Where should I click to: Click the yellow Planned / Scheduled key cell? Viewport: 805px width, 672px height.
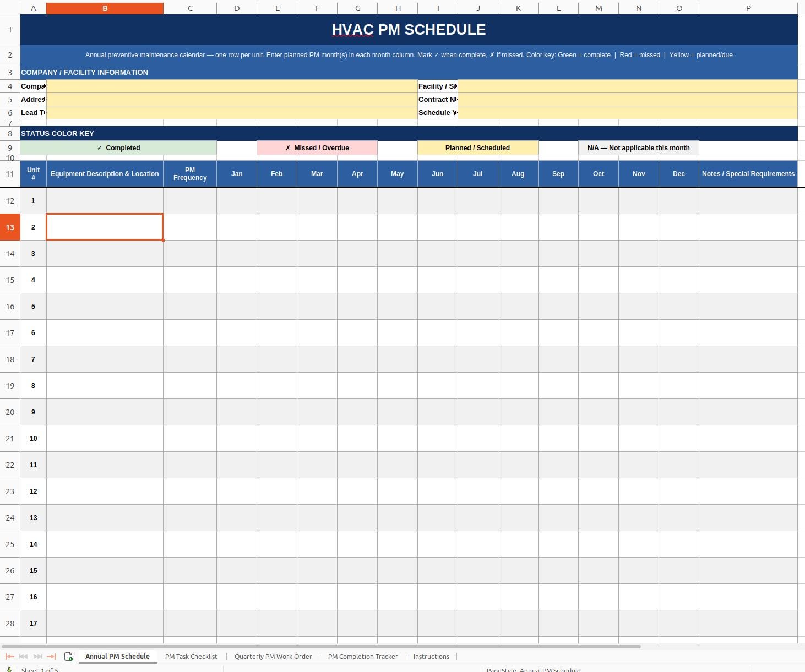pos(478,148)
